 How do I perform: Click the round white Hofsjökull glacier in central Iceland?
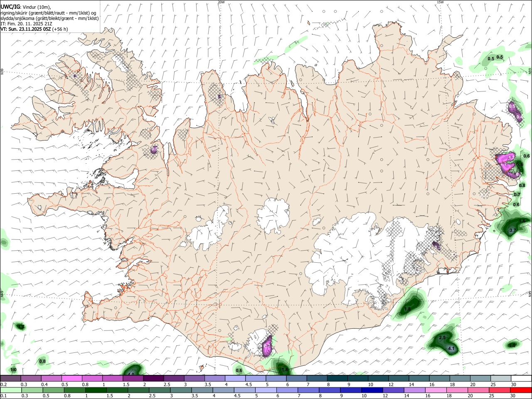(x=273, y=216)
